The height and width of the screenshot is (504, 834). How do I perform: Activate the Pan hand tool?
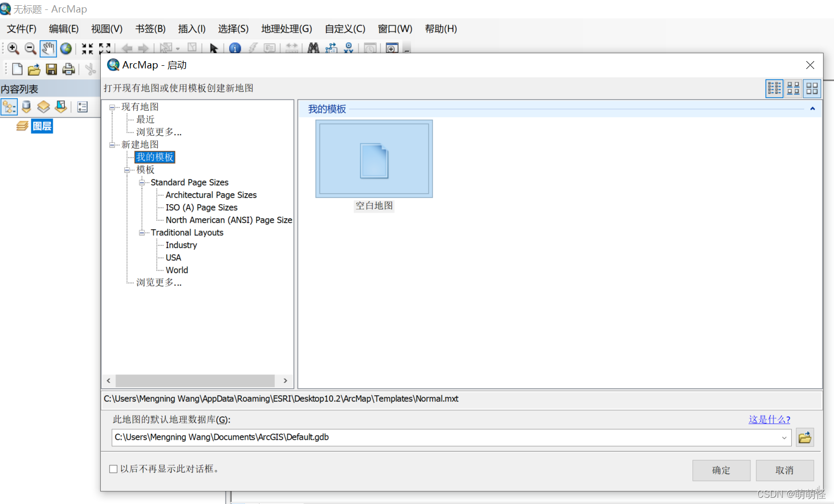pos(48,49)
